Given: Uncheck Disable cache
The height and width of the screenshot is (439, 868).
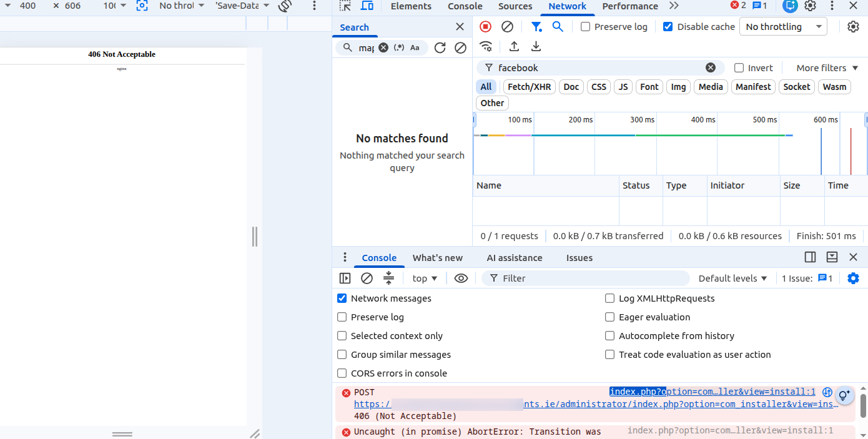Looking at the screenshot, I should point(668,27).
